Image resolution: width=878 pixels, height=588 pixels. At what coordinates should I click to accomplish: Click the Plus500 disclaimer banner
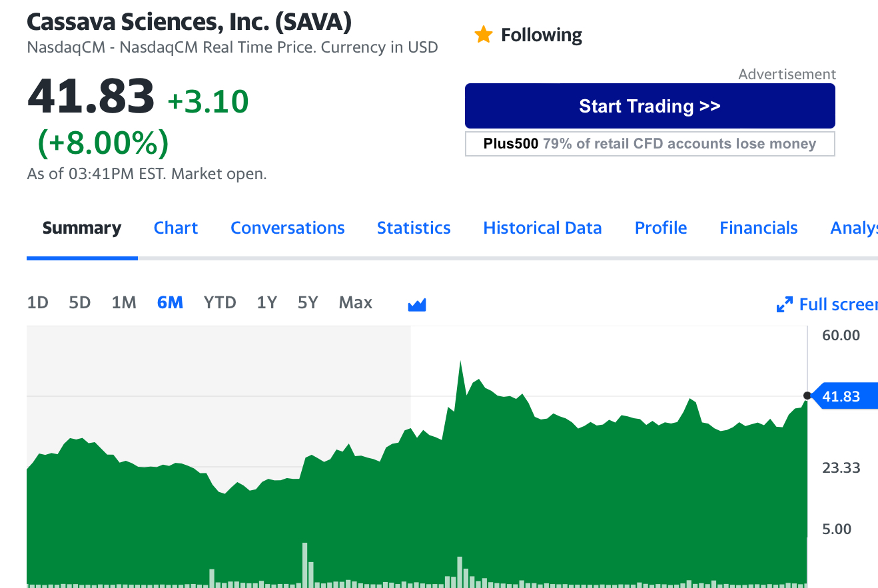click(650, 144)
